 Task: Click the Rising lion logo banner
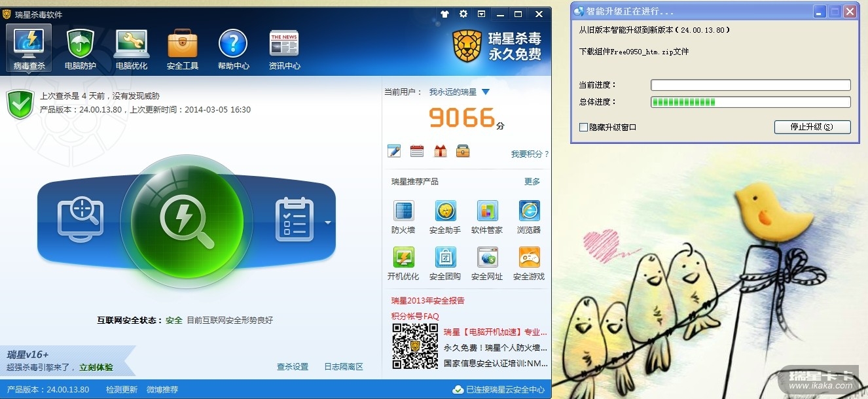click(x=498, y=46)
